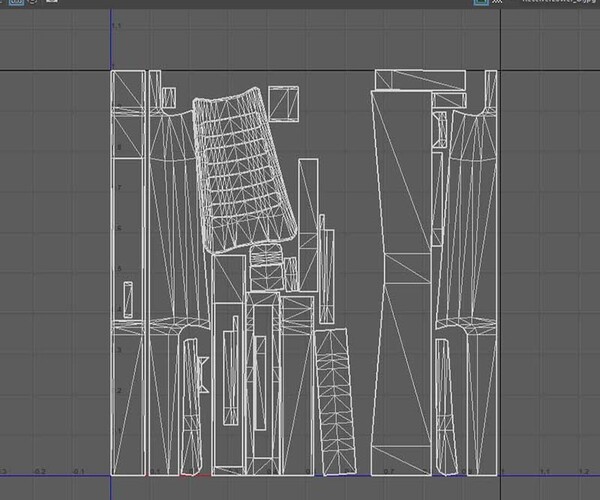Click the '1.1' label on horizontal axis
The image size is (600, 500).
545,471
